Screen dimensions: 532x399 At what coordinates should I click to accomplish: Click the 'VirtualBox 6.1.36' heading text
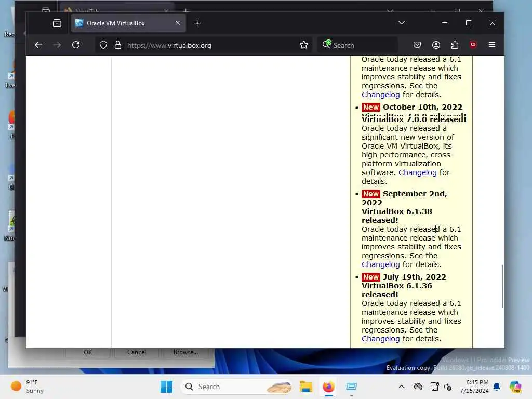coord(396,286)
